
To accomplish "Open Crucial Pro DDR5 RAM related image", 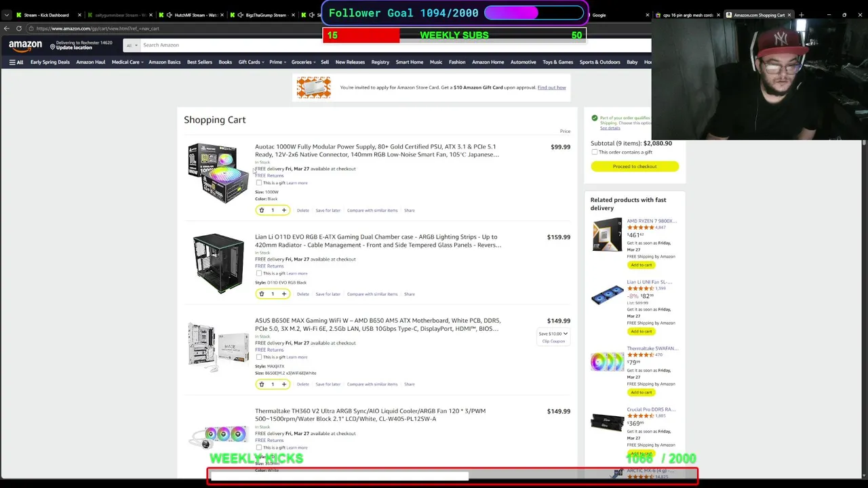I will (607, 422).
